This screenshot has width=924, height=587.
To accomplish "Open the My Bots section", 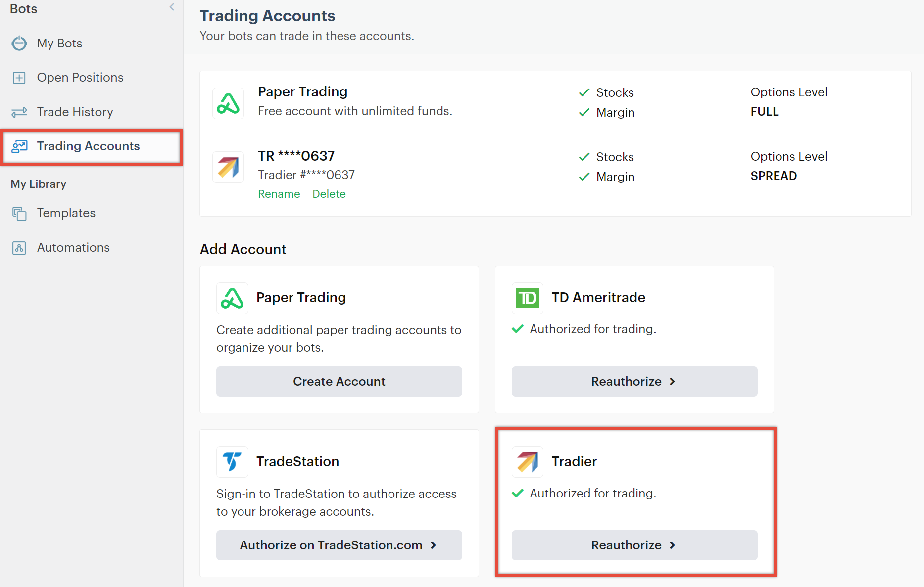I will click(59, 43).
